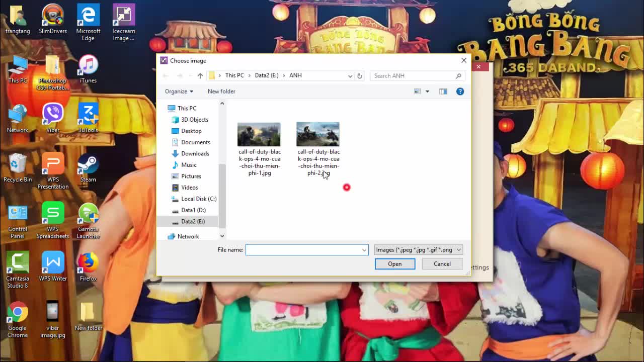This screenshot has height=362, width=644.
Task: Click Data2 (E:) in address breadcrumb
Action: click(x=267, y=75)
